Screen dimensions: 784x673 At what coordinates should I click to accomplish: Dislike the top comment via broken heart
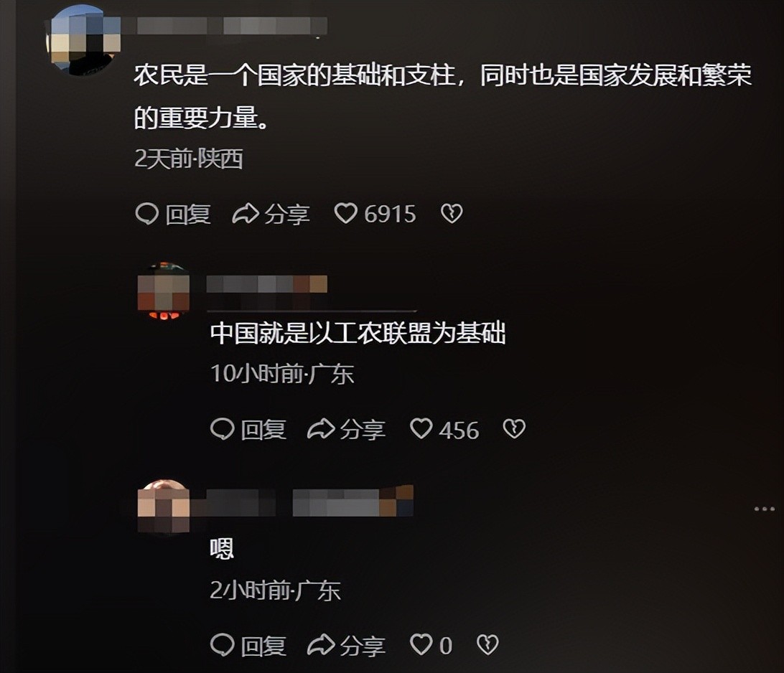[452, 213]
